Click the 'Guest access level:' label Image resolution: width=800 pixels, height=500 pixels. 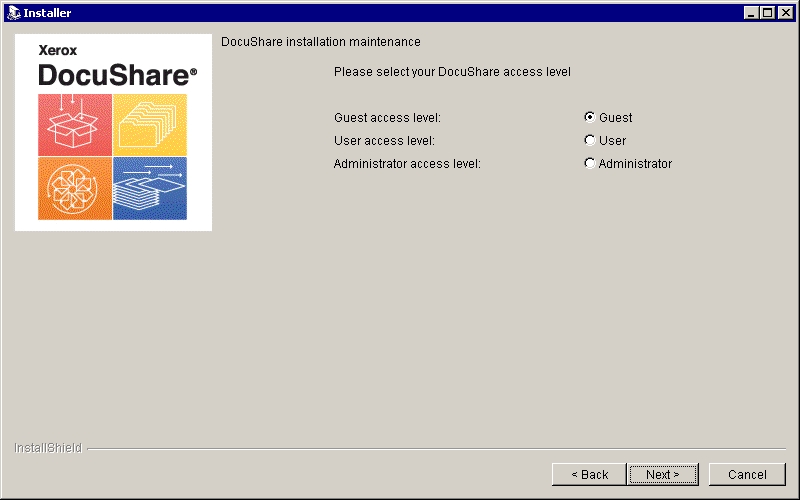point(387,118)
